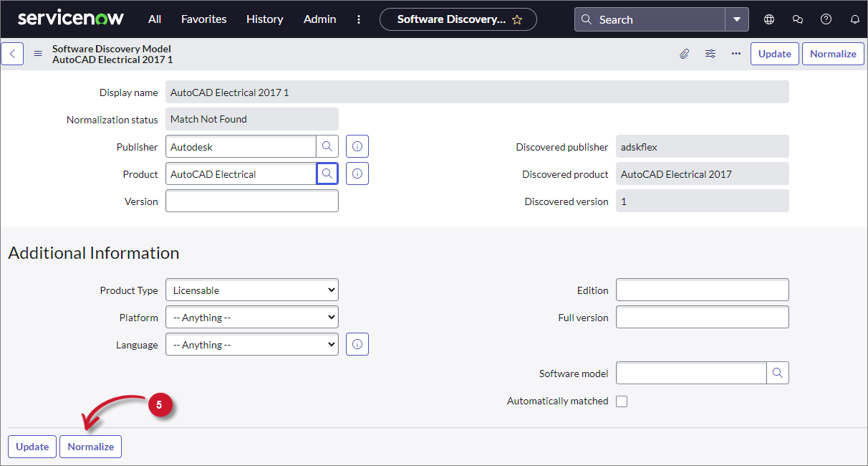Image resolution: width=868 pixels, height=466 pixels.
Task: Open Software model lookup icon
Action: pyautogui.click(x=777, y=373)
